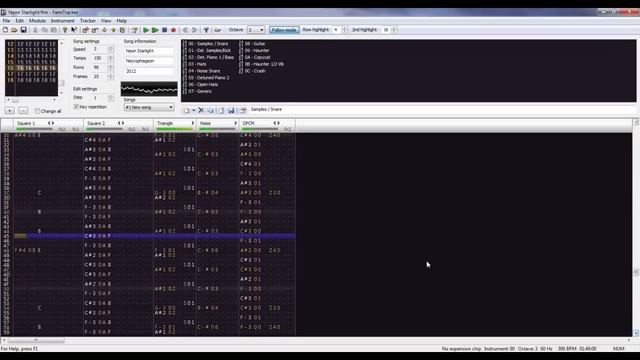Open module properties toolbar icon
The width and height of the screenshot is (640, 360).
(134, 30)
